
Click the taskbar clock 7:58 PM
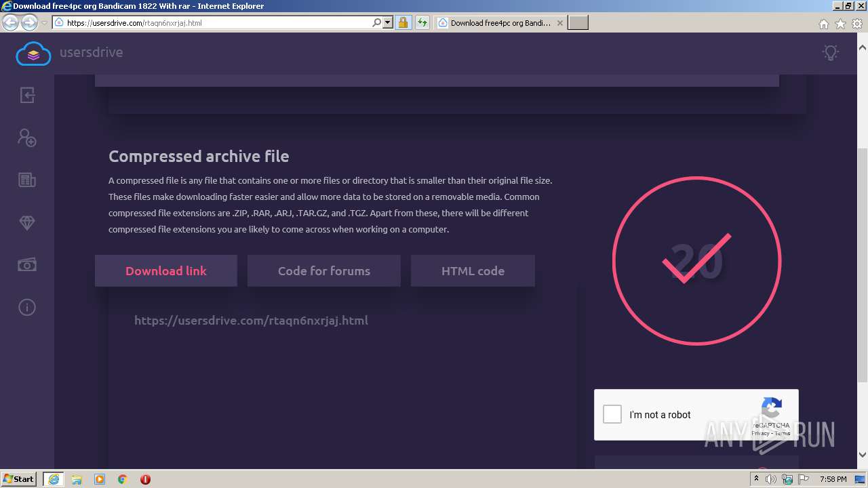coord(833,479)
